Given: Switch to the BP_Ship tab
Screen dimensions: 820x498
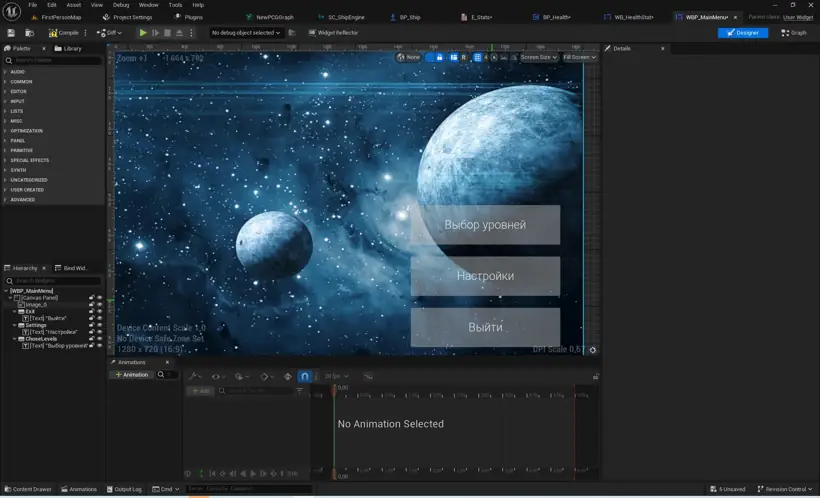Looking at the screenshot, I should (x=405, y=17).
